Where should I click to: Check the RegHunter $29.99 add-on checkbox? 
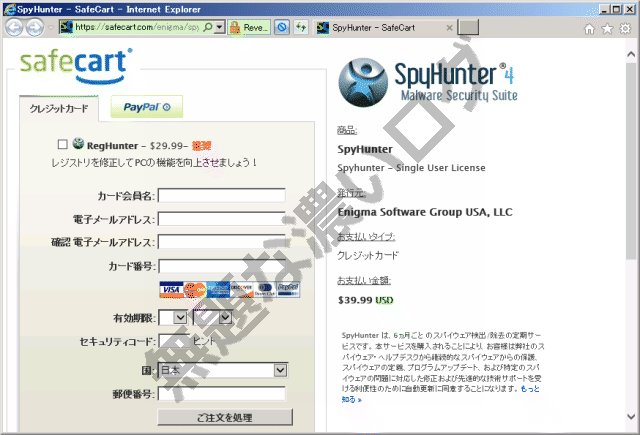tap(62, 144)
